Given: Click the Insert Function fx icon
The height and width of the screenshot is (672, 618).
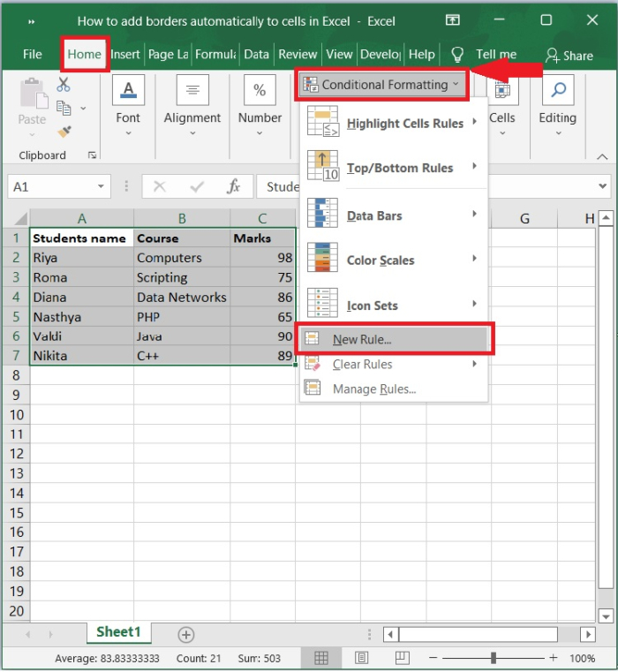Looking at the screenshot, I should tap(234, 186).
